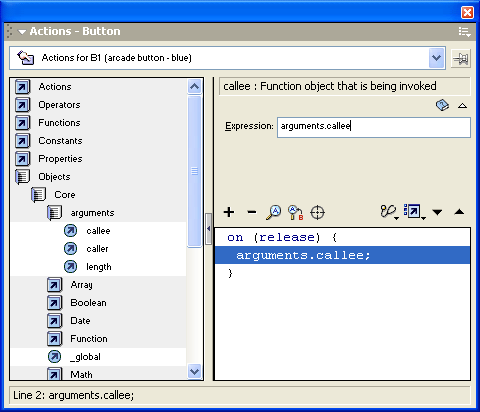Image resolution: width=480 pixels, height=412 pixels.
Task: Click the plus icon to add action
Action: pyautogui.click(x=229, y=212)
